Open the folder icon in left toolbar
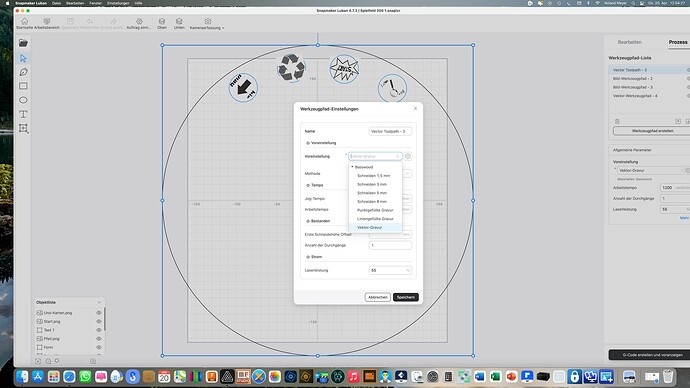This screenshot has width=690, height=388. tap(23, 43)
